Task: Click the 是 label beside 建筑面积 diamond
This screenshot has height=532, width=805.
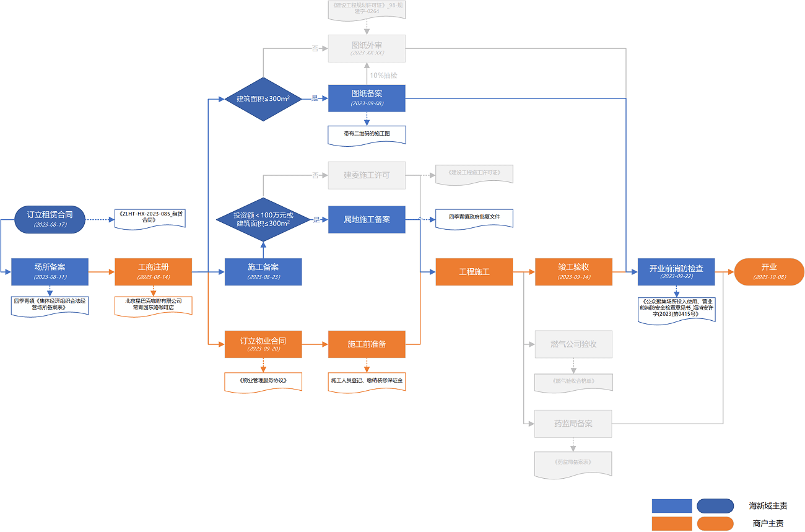Action: pos(314,98)
